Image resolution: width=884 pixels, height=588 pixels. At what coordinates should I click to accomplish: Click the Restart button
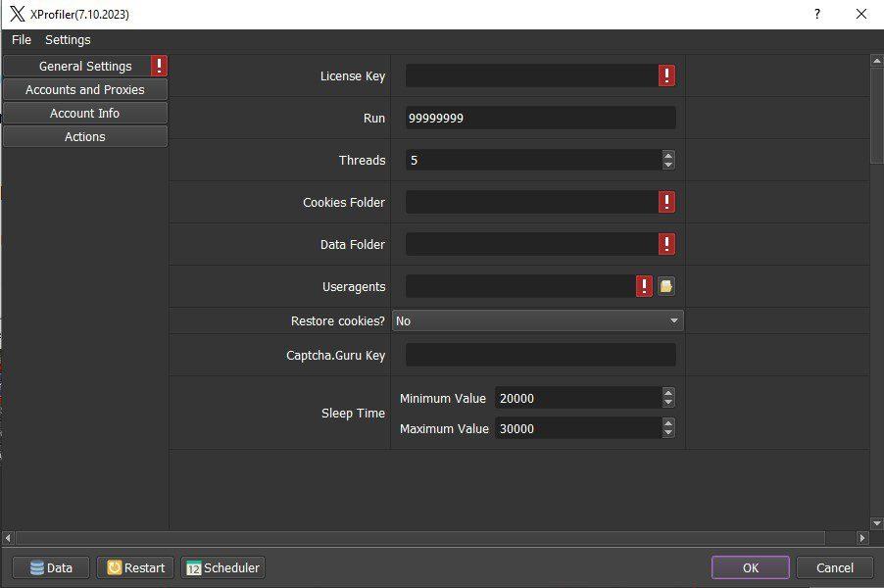[135, 567]
